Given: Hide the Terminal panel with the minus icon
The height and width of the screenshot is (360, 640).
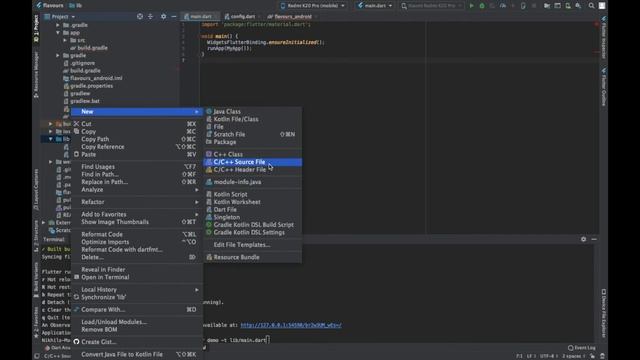Looking at the screenshot, I should pyautogui.click(x=594, y=239).
